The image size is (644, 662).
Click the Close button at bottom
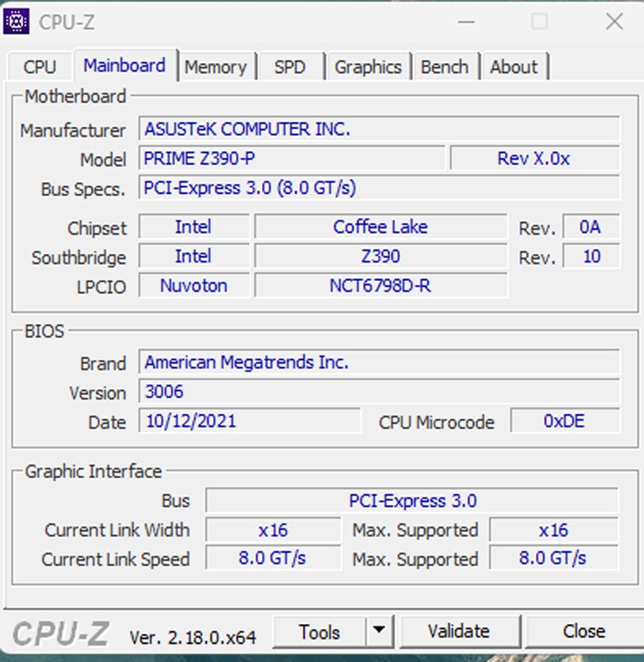click(x=584, y=631)
